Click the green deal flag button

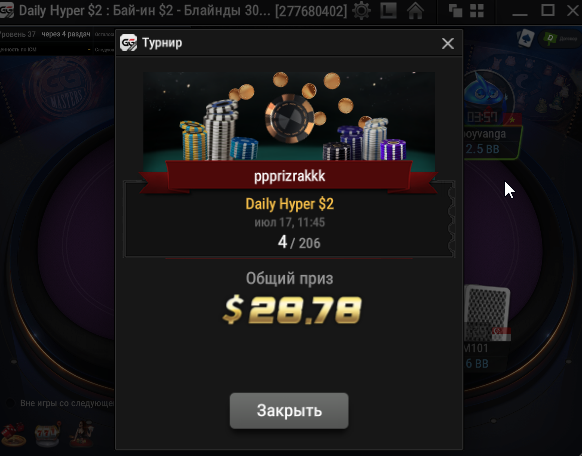click(560, 38)
